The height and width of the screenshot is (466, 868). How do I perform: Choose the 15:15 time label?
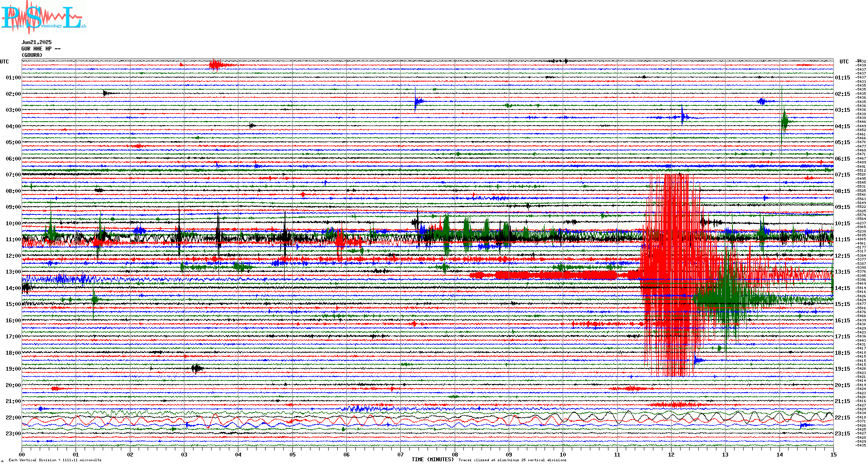[843, 304]
